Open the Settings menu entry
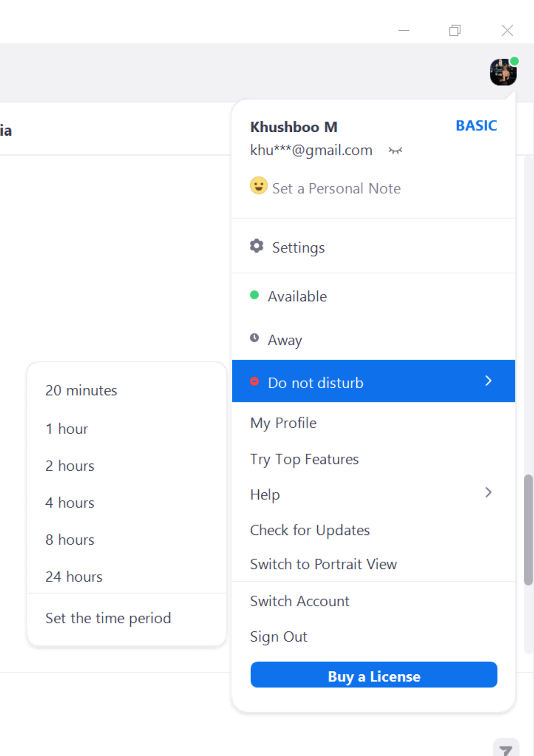The image size is (534, 756). (x=373, y=247)
